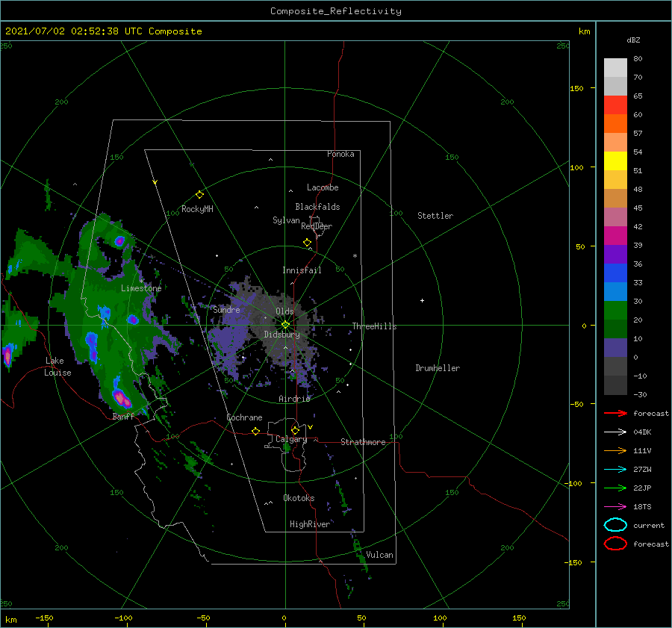
Task: Click the red forecast arrow legend icon
Action: [x=615, y=413]
